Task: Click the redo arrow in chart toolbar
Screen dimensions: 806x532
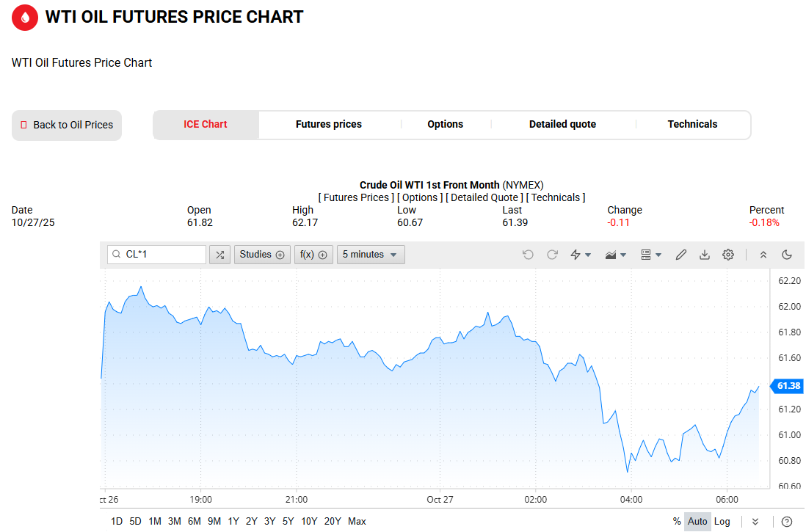Action: pos(552,255)
